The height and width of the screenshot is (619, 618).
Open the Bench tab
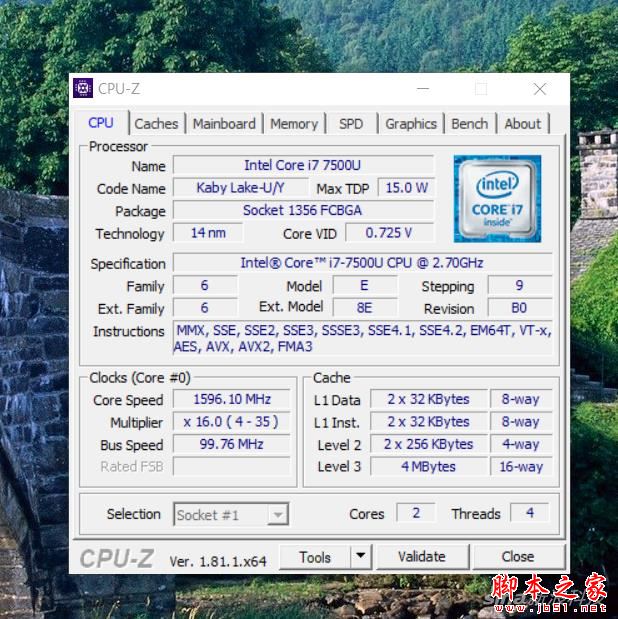[x=470, y=124]
